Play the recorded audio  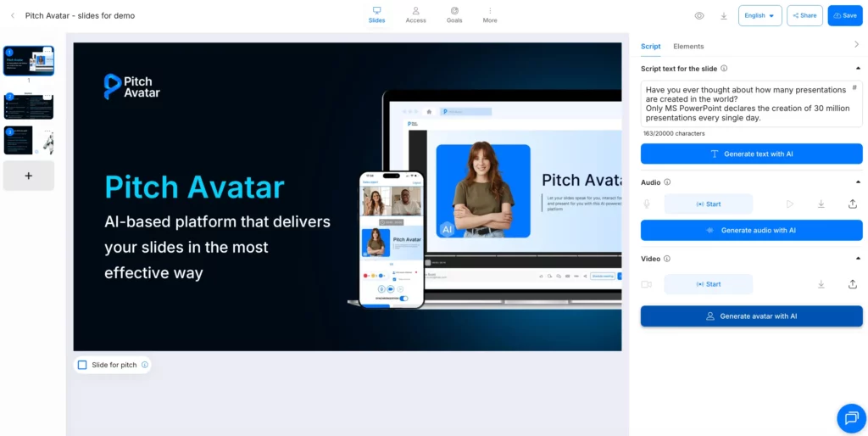tap(790, 204)
